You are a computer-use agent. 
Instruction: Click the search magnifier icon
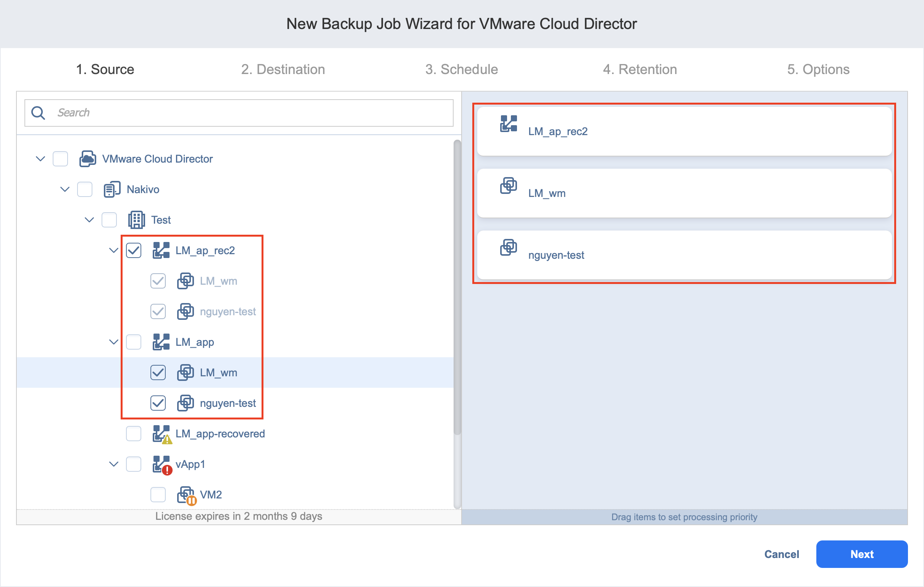tap(38, 113)
